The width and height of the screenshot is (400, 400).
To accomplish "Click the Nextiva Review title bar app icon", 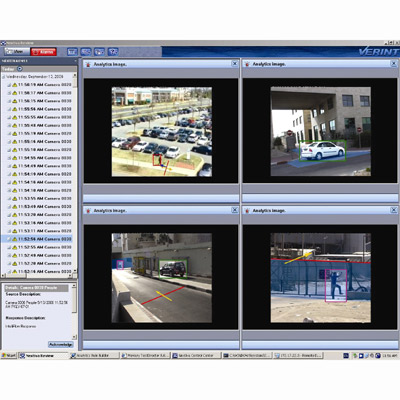I will 3,43.
